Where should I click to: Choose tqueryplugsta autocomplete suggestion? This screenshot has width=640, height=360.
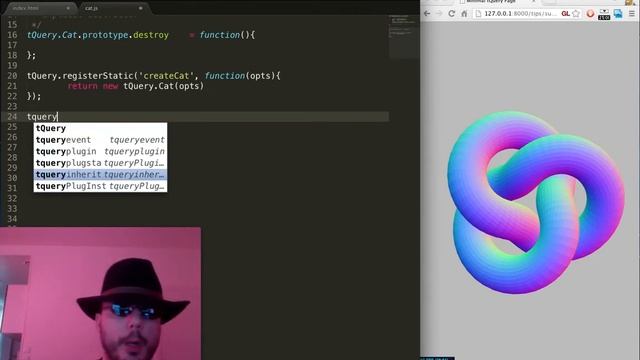pos(100,163)
